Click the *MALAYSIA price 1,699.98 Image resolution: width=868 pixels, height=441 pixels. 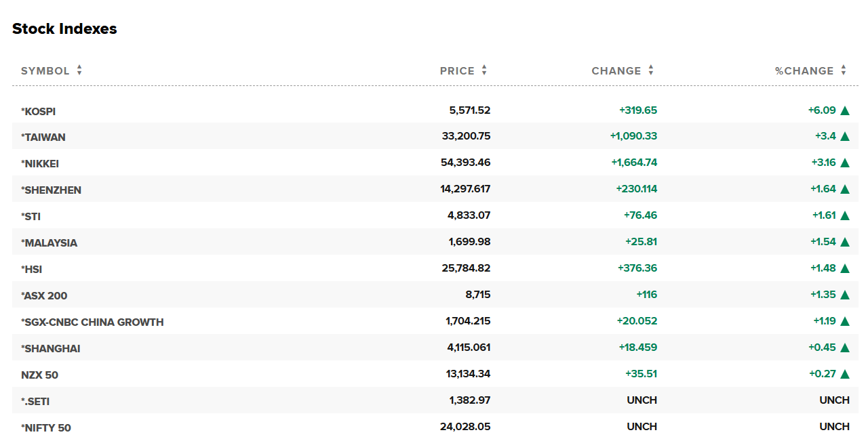point(469,242)
